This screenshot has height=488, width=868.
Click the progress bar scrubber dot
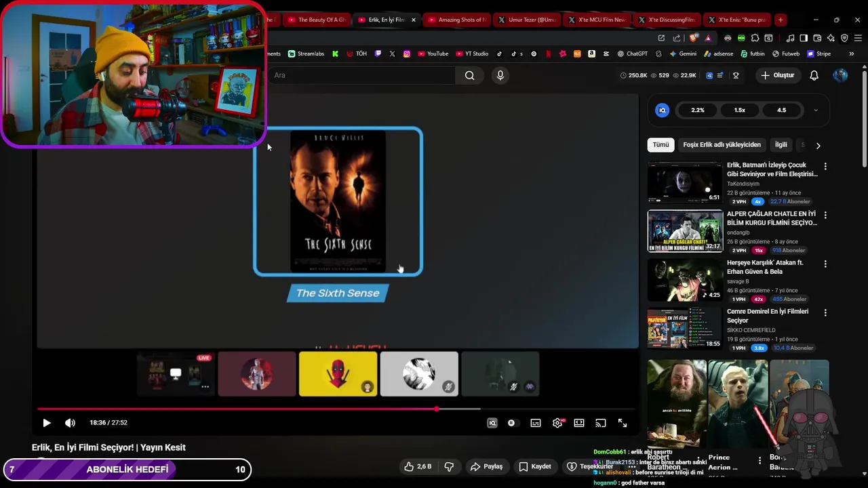click(x=437, y=409)
